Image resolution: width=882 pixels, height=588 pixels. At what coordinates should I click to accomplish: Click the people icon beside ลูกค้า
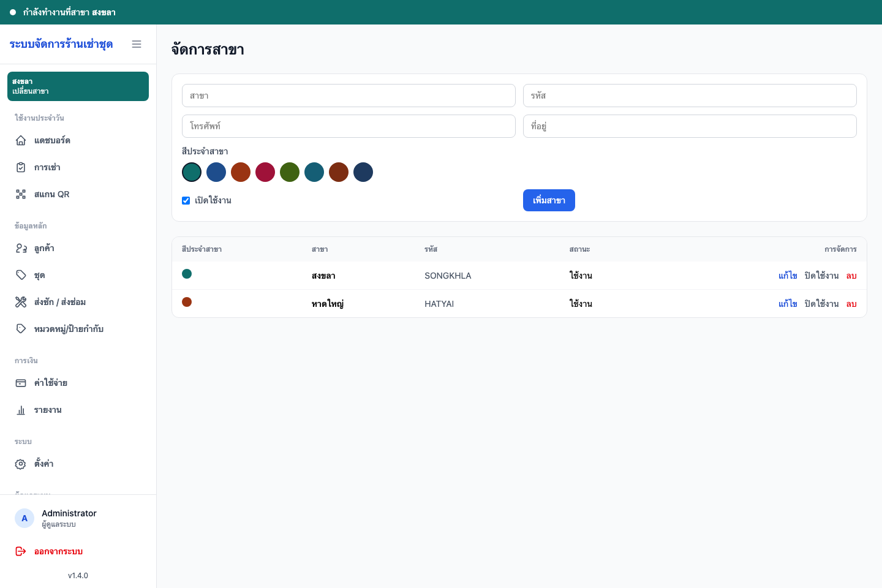click(21, 248)
